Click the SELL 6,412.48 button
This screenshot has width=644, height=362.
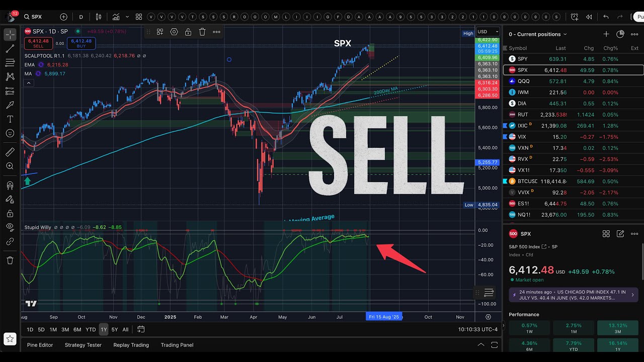(x=39, y=43)
